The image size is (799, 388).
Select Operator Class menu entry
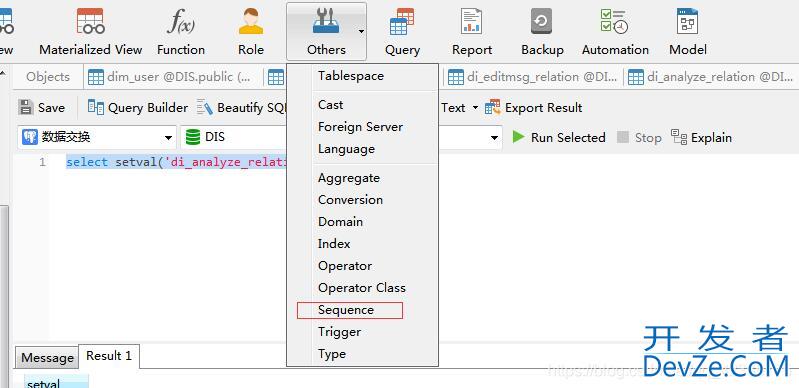click(x=362, y=288)
